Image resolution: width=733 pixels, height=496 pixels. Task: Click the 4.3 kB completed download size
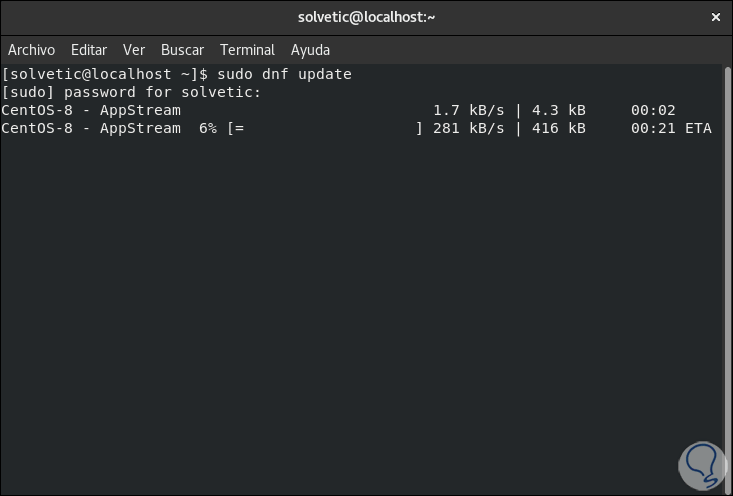[560, 111]
